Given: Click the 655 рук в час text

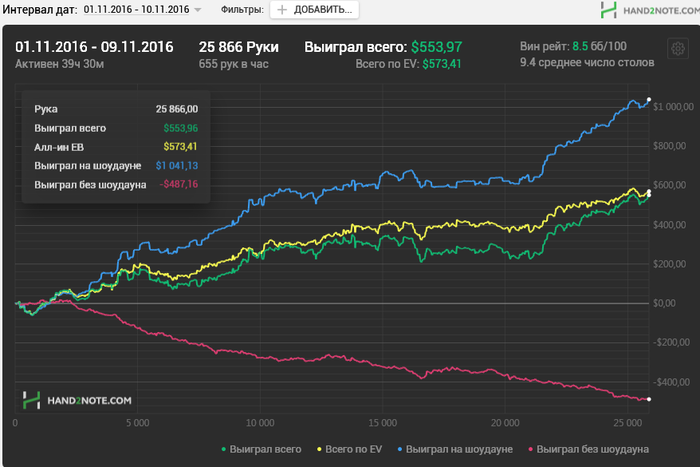Looking at the screenshot, I should pos(233,64).
